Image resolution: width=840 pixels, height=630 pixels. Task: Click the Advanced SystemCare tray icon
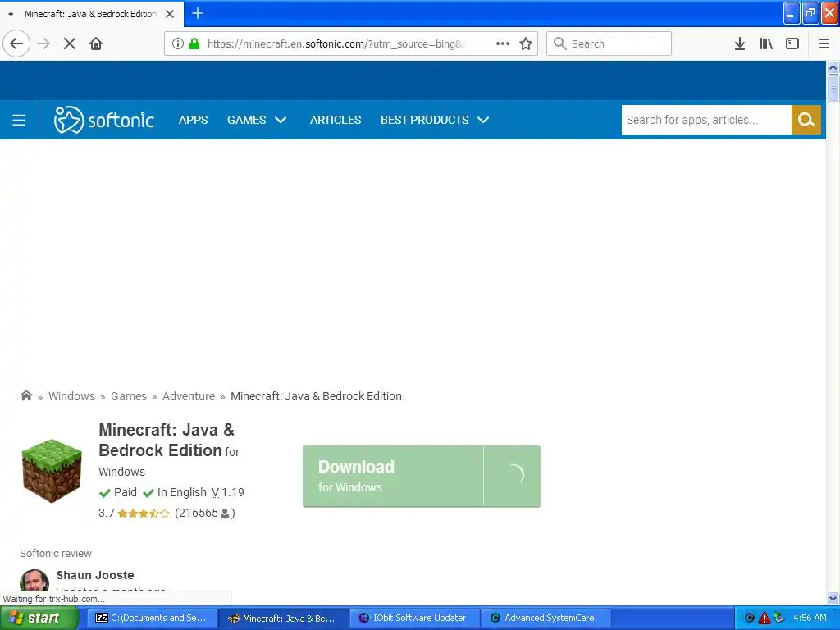[750, 618]
